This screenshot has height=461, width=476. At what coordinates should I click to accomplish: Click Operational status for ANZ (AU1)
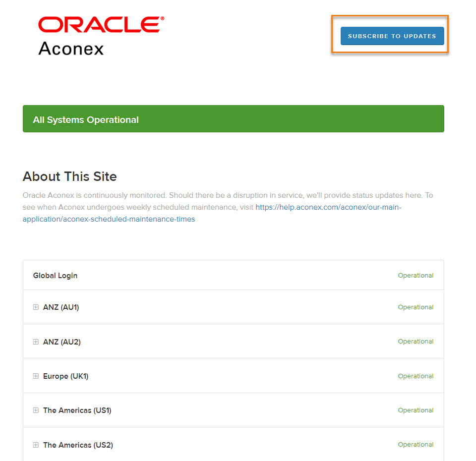tap(416, 307)
